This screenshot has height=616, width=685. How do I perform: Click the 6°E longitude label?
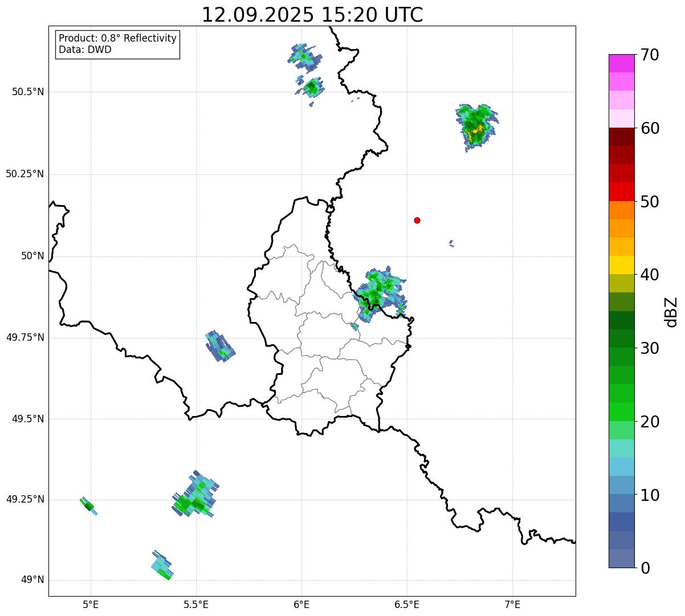pos(301,604)
